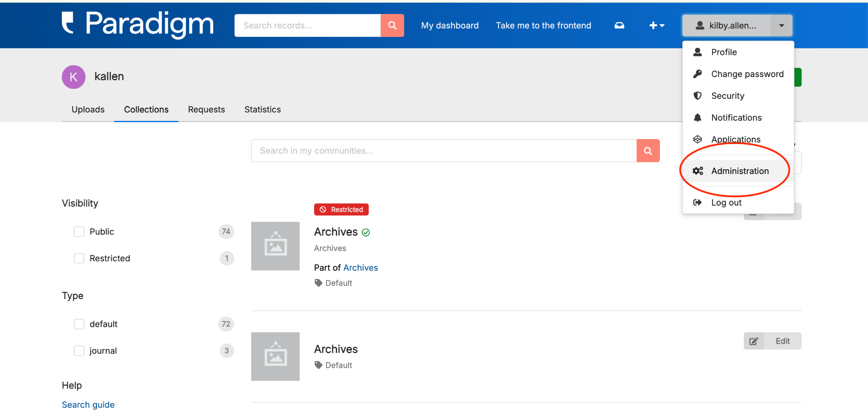This screenshot has width=868, height=419.
Task: Click the kilby.allen user account button
Action: coord(726,25)
